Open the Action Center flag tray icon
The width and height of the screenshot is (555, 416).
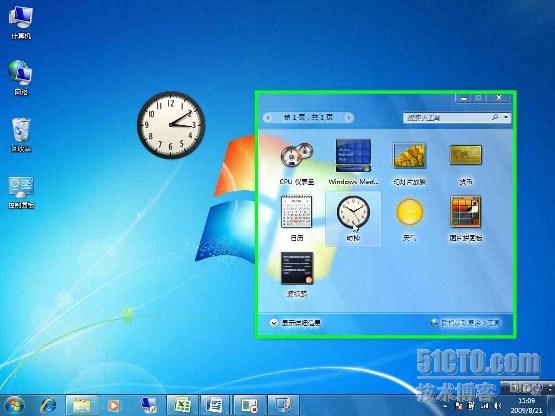pos(459,405)
